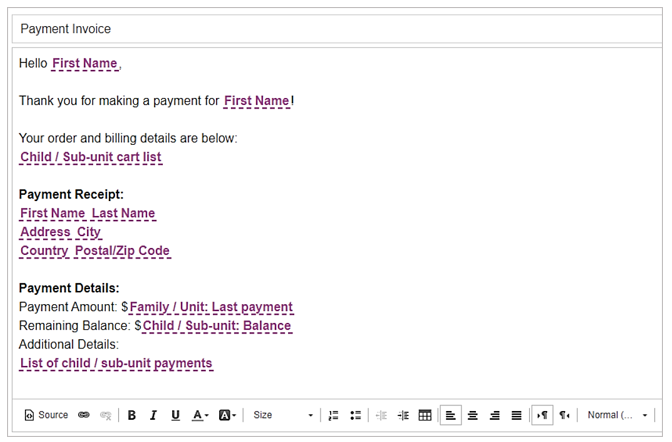Insert a table
The height and width of the screenshot is (442, 672).
click(425, 415)
